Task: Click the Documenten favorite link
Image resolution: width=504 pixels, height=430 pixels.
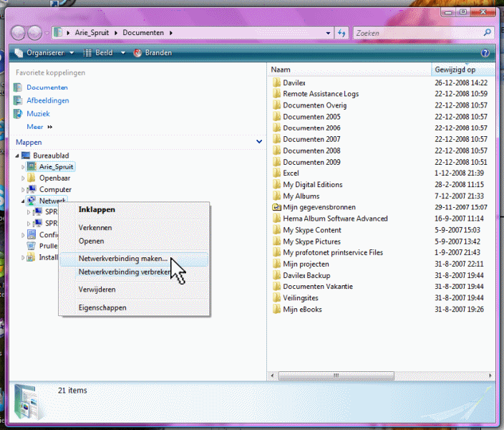Action: [47, 87]
